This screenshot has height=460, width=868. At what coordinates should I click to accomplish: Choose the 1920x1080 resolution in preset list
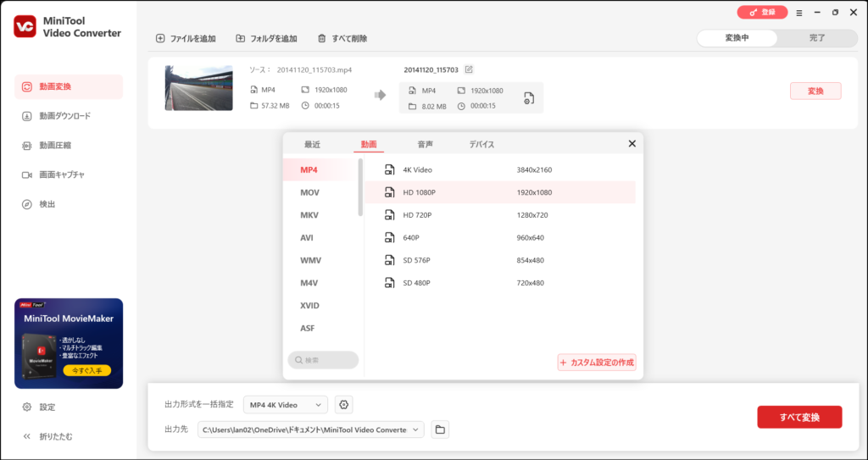[x=534, y=192]
